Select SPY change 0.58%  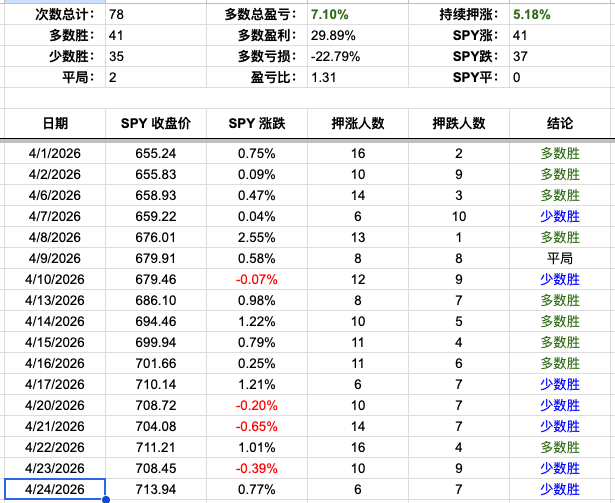pos(257,259)
